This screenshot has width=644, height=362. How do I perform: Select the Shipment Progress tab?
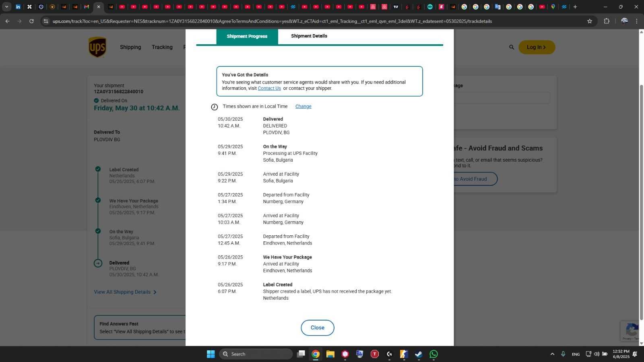[247, 36]
